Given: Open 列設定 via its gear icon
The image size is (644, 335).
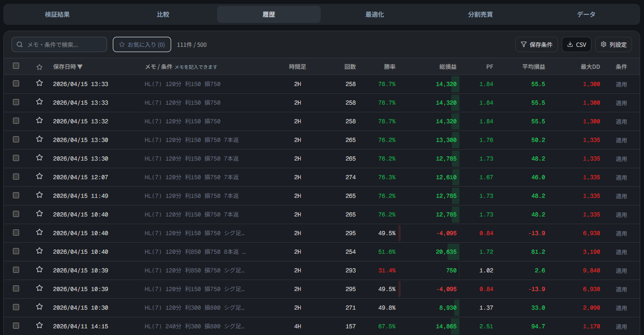Looking at the screenshot, I should point(603,44).
